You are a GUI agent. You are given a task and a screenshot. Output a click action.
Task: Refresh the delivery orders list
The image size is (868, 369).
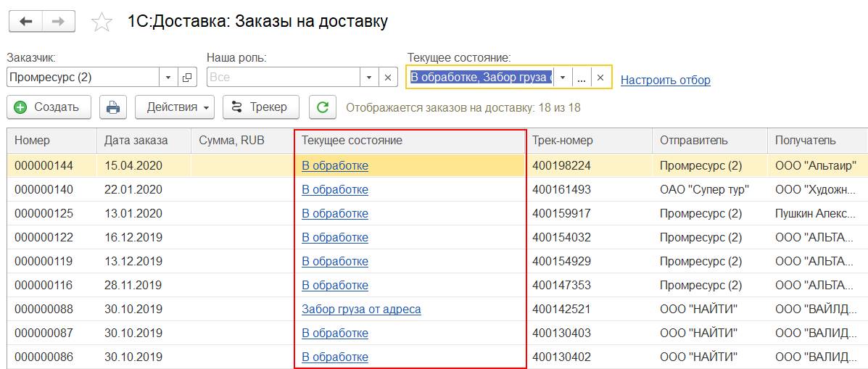pos(323,107)
